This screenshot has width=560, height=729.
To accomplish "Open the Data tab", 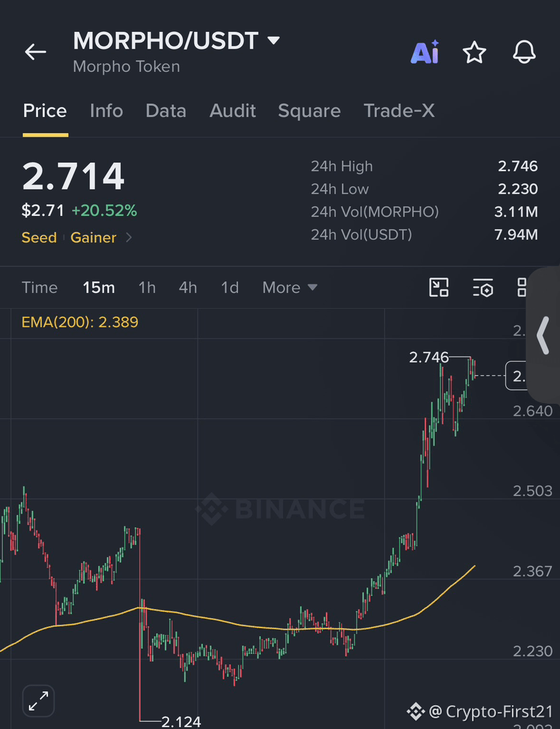I will tap(166, 110).
